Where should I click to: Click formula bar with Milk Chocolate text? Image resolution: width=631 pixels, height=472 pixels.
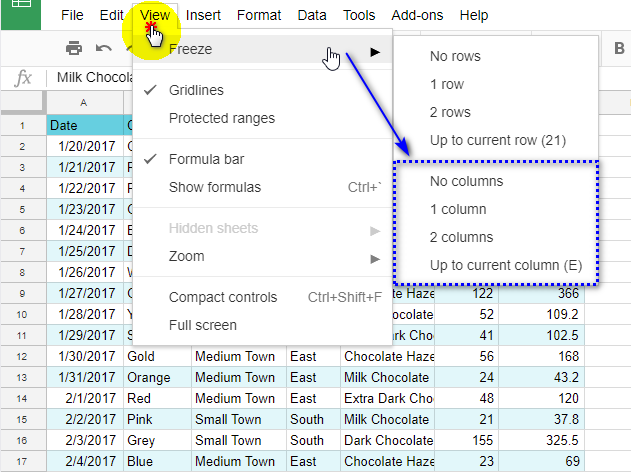click(x=95, y=77)
